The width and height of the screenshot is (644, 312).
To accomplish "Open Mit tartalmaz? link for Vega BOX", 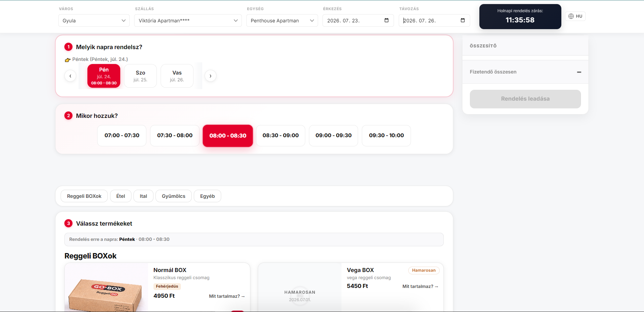I will point(420,287).
